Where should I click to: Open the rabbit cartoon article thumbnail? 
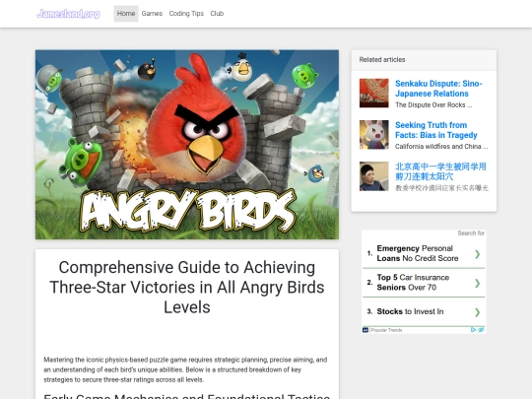tap(374, 134)
